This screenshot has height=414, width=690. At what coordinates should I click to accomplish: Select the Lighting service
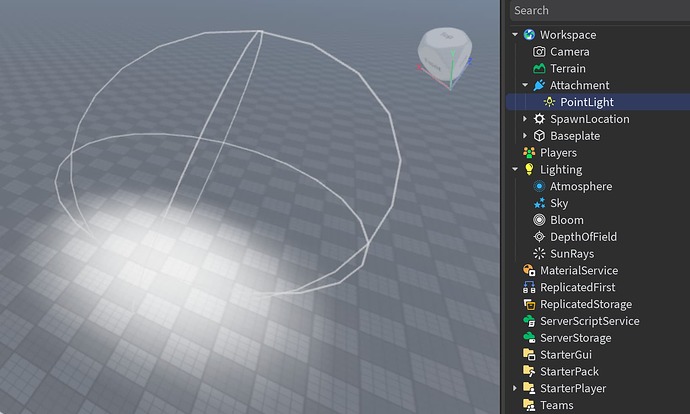[598, 169]
